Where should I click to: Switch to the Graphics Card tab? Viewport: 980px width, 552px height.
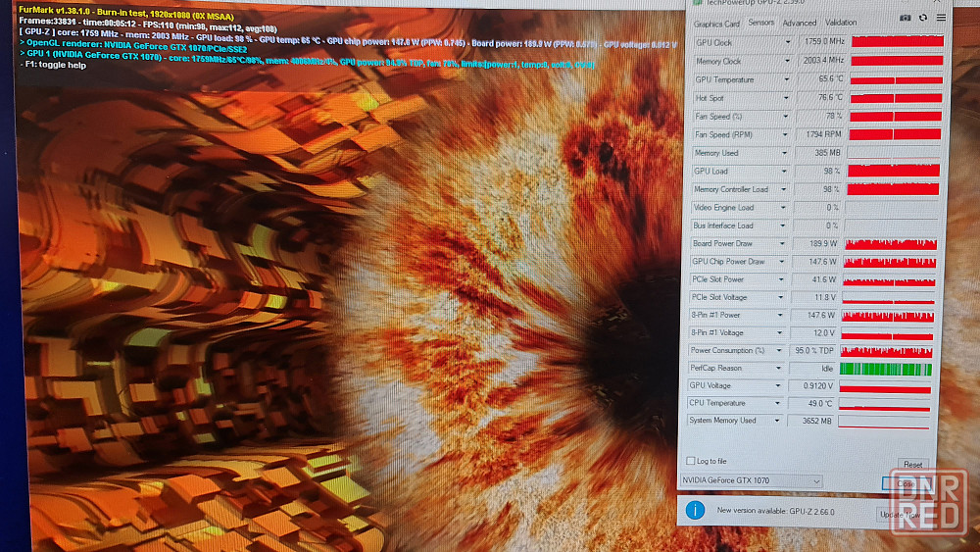(x=716, y=24)
